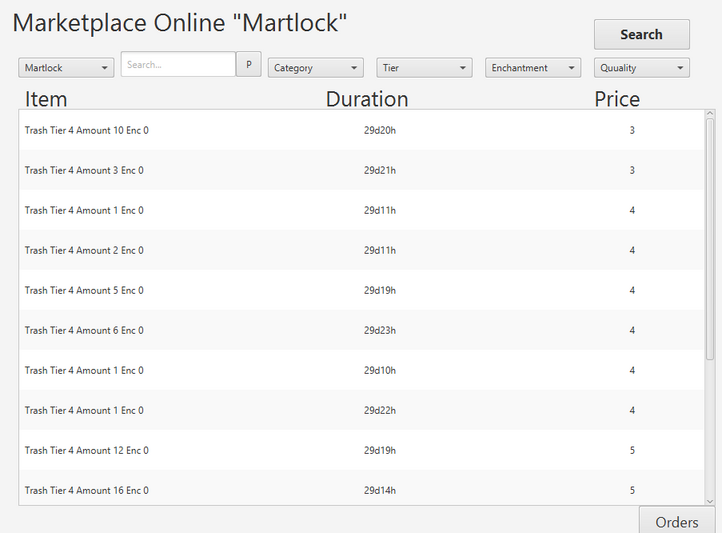The height and width of the screenshot is (533, 722).
Task: Select the Trash Tier 4 Amount 2 row
Action: pyautogui.click(x=361, y=250)
